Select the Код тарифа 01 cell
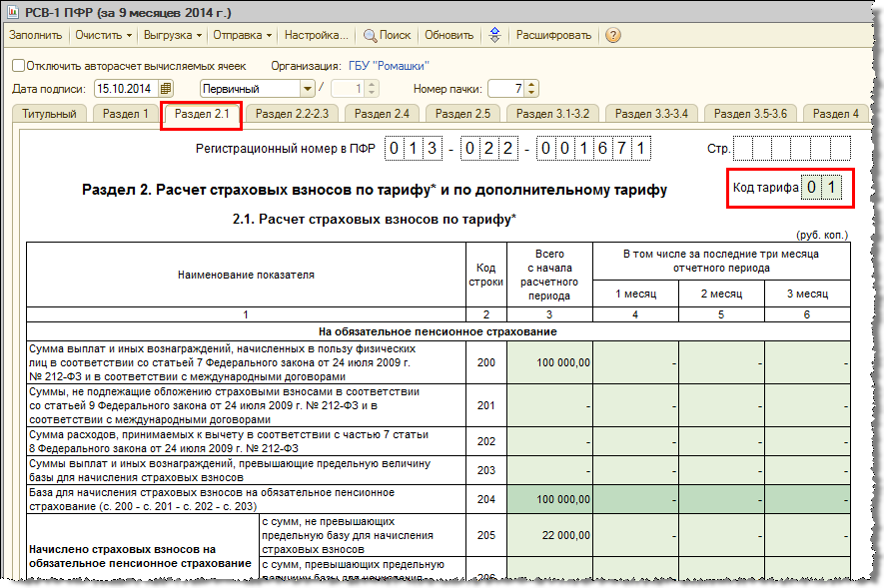The width and height of the screenshot is (884, 588). pyautogui.click(x=821, y=187)
